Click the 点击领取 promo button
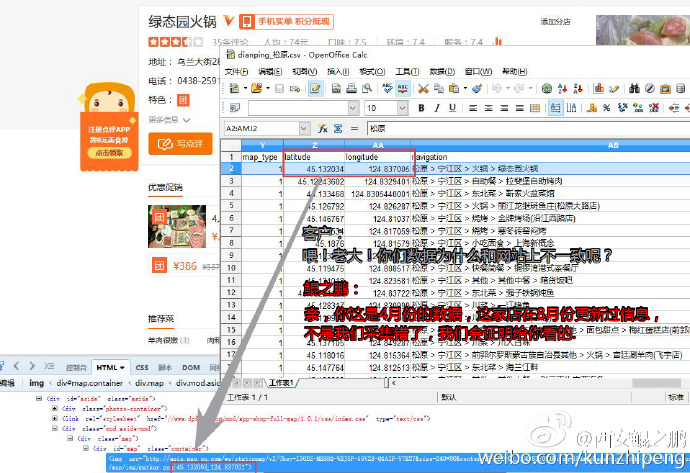 tap(109, 153)
